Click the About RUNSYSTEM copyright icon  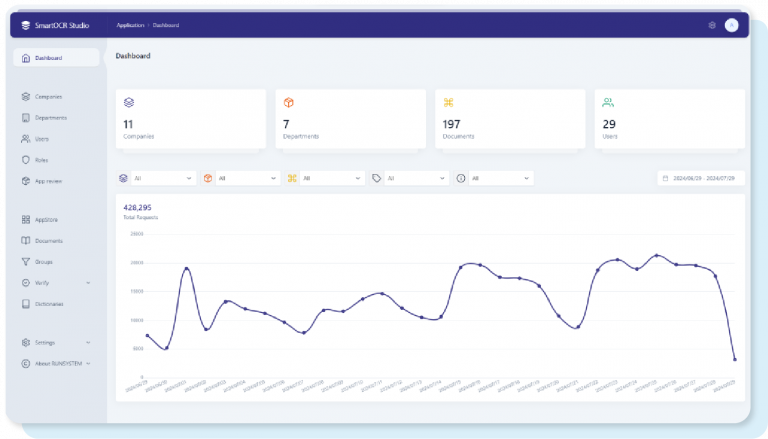(x=26, y=364)
